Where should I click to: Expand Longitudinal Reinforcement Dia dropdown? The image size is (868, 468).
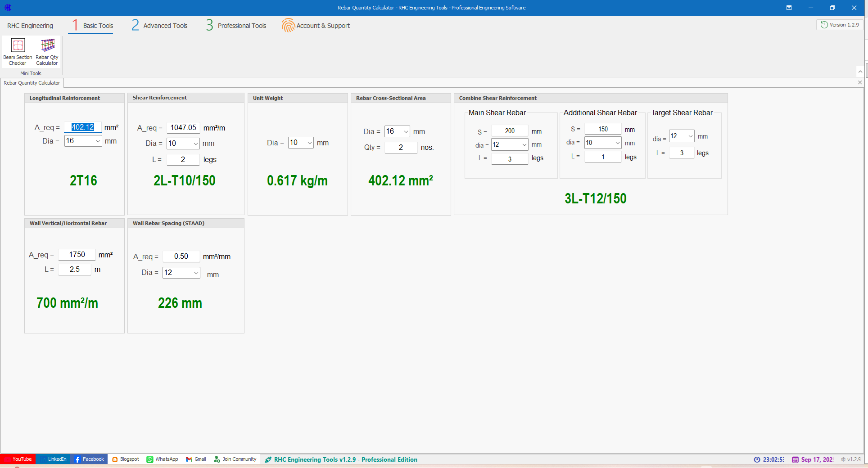click(x=98, y=141)
